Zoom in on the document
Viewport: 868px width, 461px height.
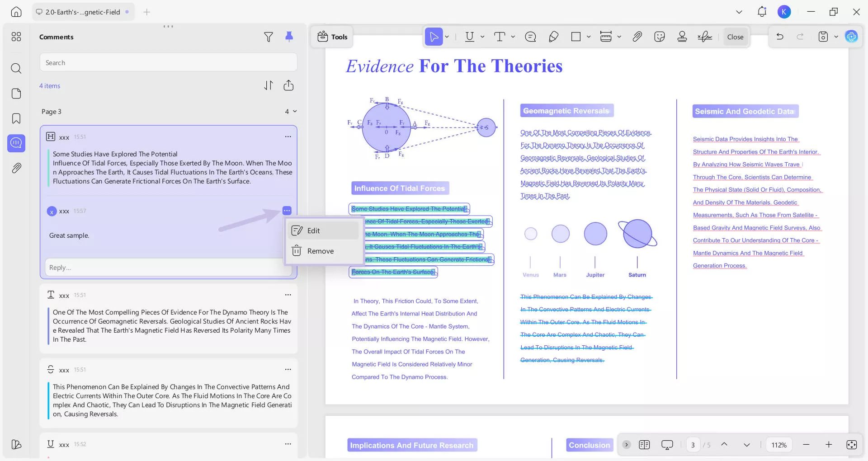pyautogui.click(x=829, y=445)
